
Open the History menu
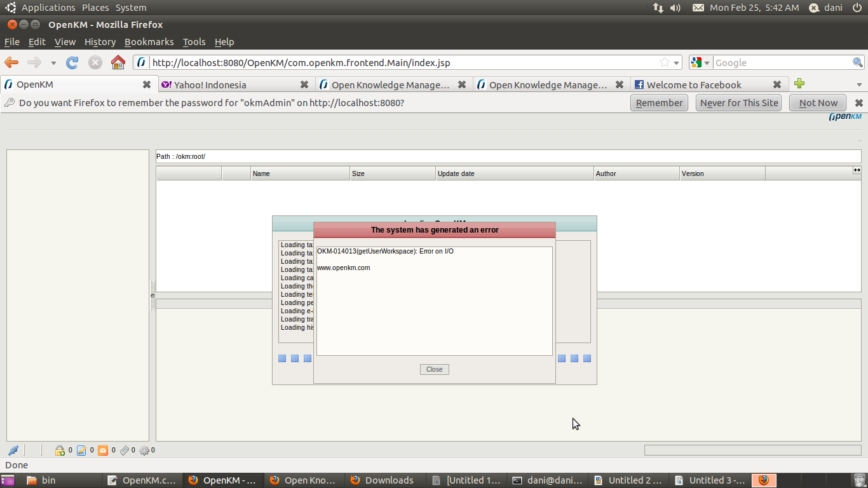pyautogui.click(x=100, y=42)
